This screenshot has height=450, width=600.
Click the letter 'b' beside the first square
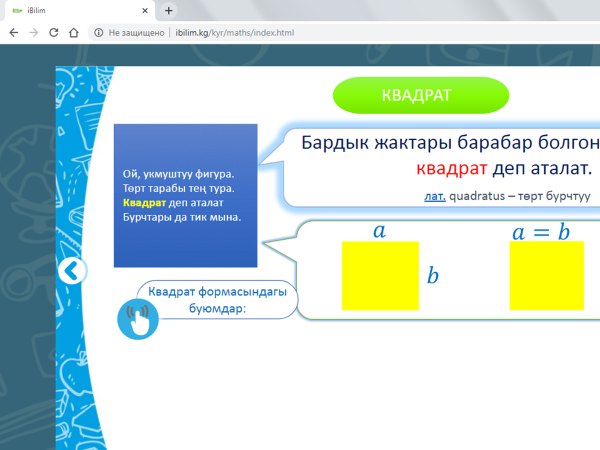click(433, 276)
